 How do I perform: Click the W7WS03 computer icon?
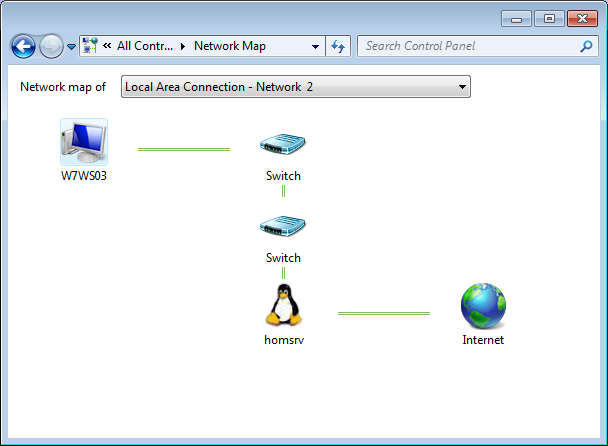(x=83, y=142)
